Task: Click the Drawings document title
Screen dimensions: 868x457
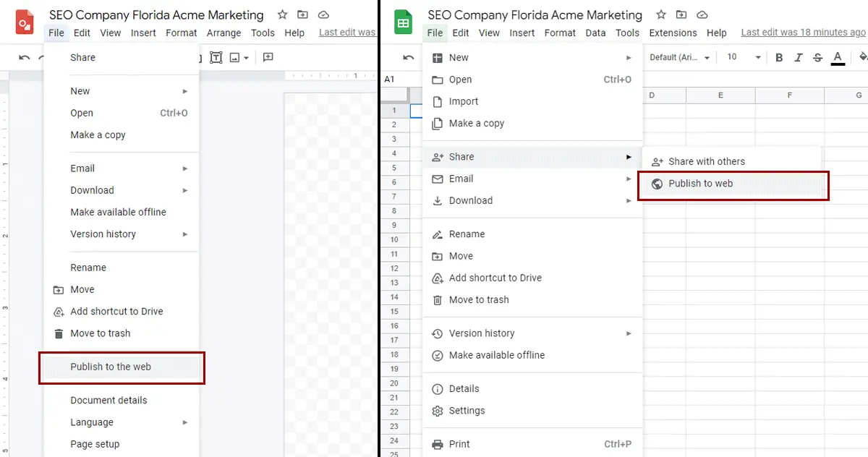Action: click(156, 15)
